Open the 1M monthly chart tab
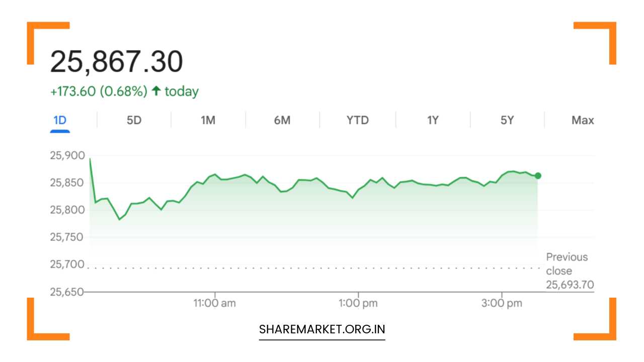Viewport: 644px width, 362px height. coord(208,120)
